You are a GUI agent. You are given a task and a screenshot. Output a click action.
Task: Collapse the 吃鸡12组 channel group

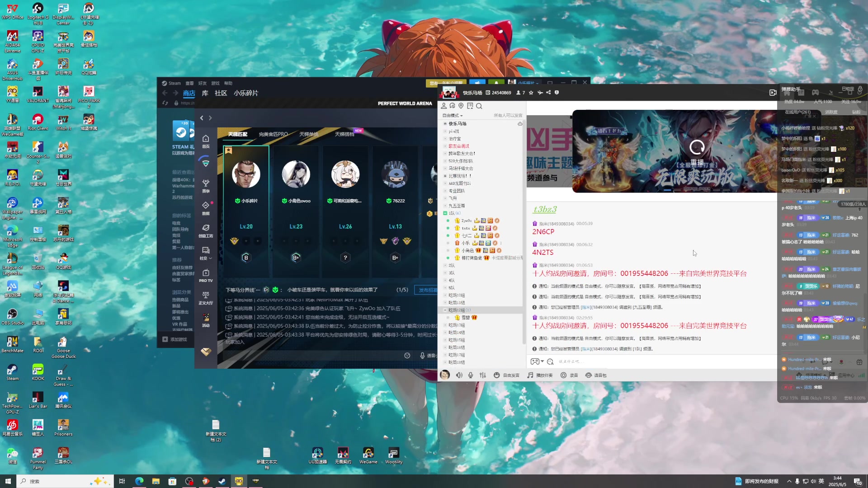445,310
